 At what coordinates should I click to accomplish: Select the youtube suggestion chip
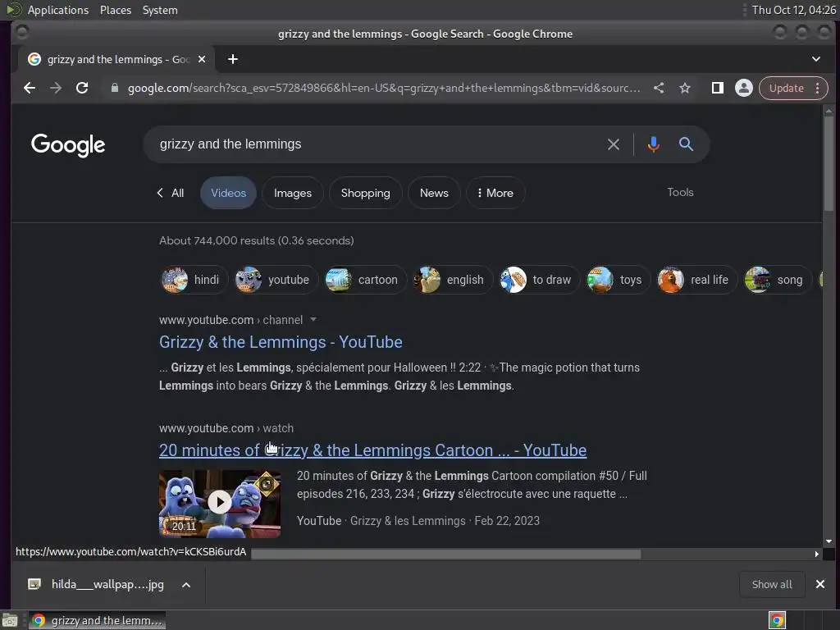click(276, 280)
